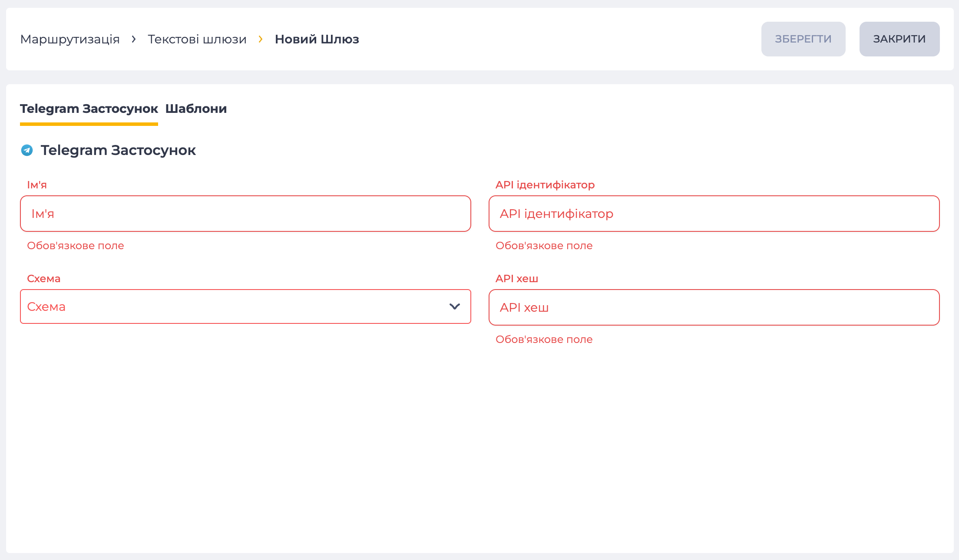
Task: Open the Текстові шлюзи breadcrumb link
Action: click(197, 39)
